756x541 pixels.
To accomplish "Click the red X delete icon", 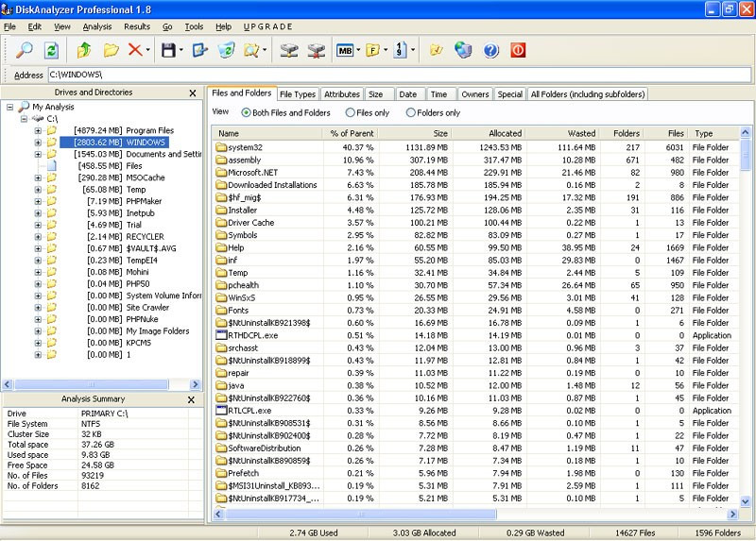I will [x=135, y=50].
